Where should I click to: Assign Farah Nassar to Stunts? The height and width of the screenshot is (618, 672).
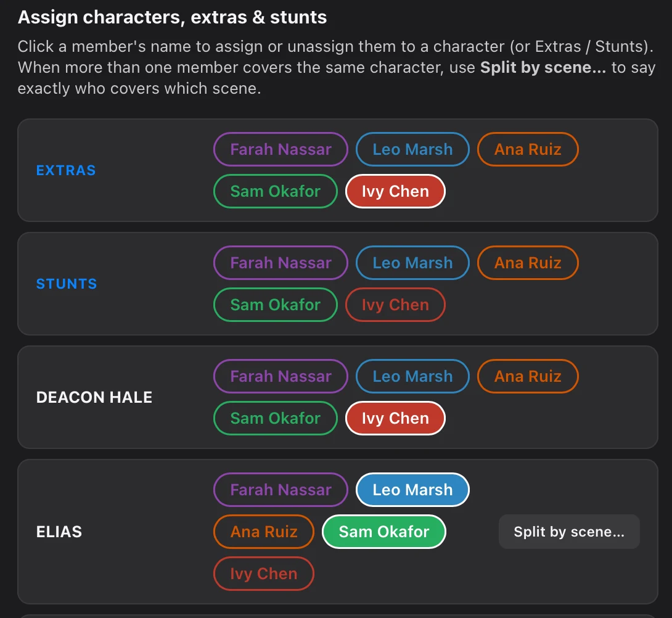281,263
